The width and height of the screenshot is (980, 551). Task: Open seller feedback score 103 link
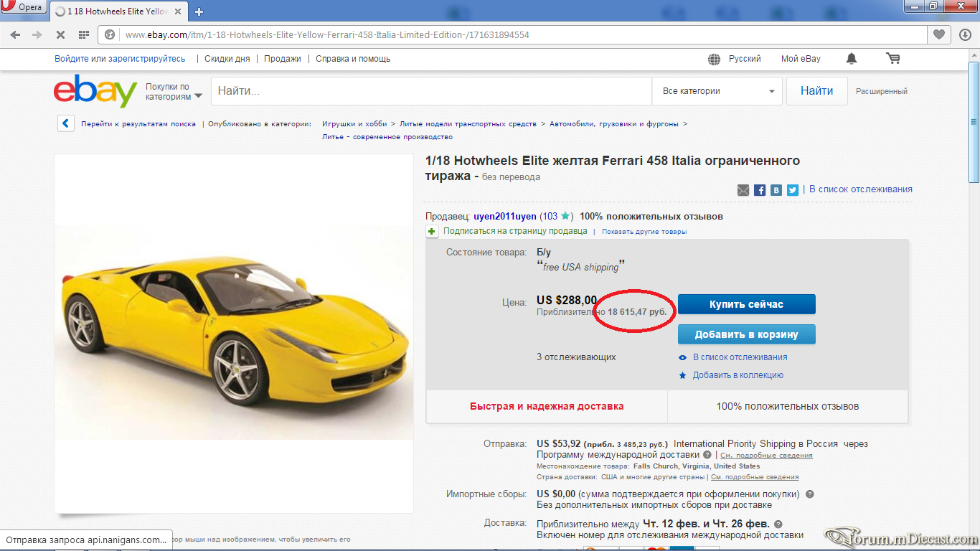(549, 216)
